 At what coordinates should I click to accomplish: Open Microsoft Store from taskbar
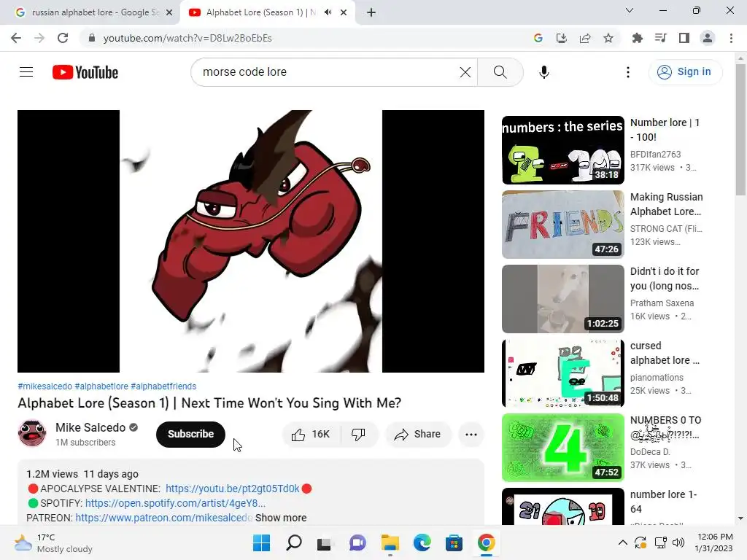coord(454,542)
